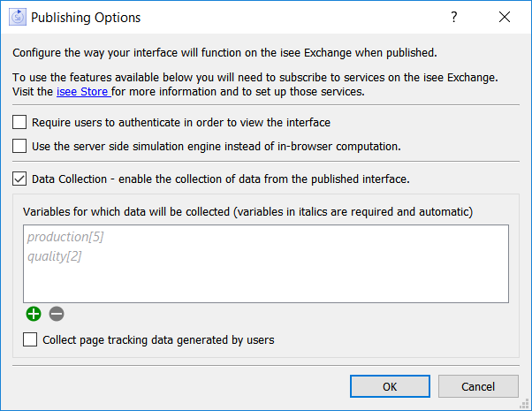Uncheck the Data Collection checkbox
The height and width of the screenshot is (411, 532).
point(19,179)
